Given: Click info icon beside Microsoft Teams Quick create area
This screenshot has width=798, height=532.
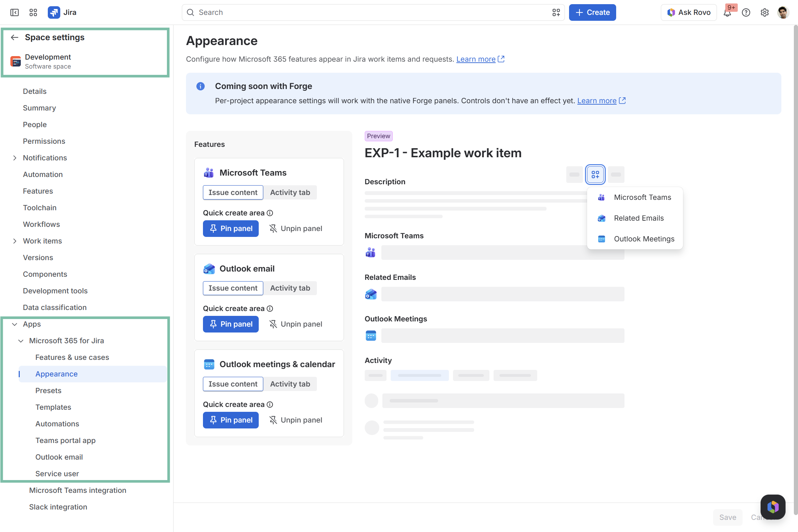Looking at the screenshot, I should (270, 213).
